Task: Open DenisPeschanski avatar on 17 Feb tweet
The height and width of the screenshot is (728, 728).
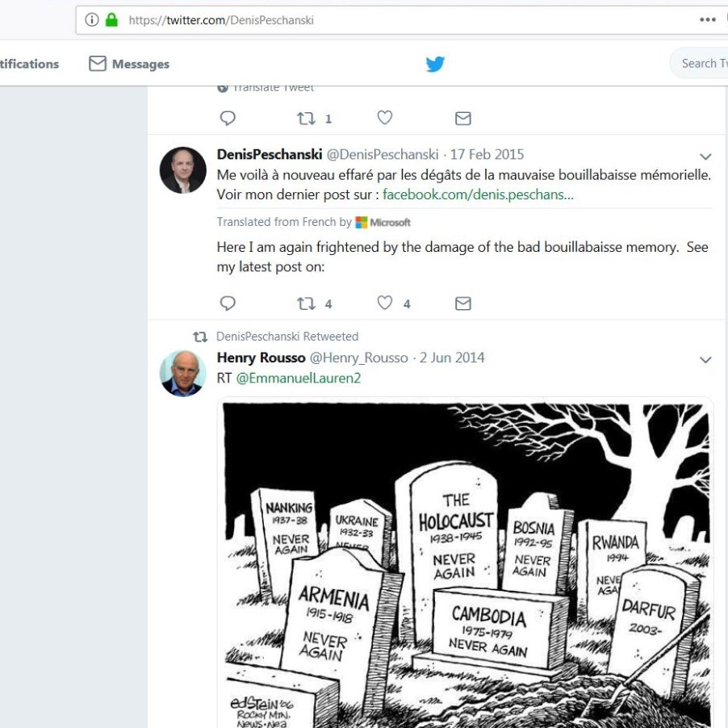Action: (x=183, y=170)
